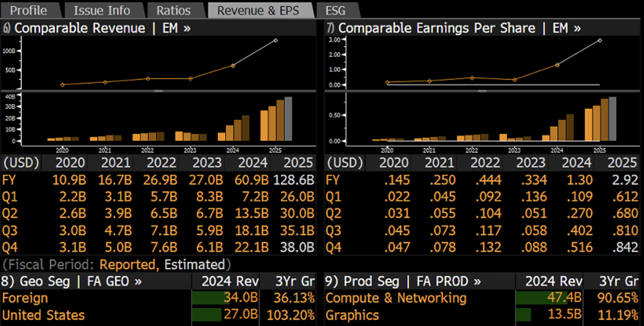Click FY 2022 revenue 26.9B

click(160, 180)
